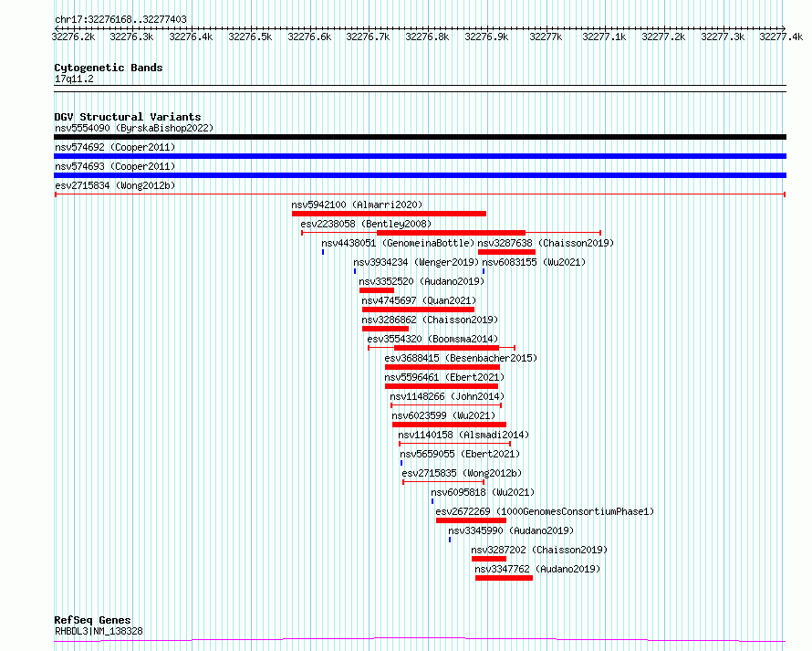Image resolution: width=812 pixels, height=651 pixels.
Task: Click the red nsv5596461 variant bar
Action: (442, 386)
